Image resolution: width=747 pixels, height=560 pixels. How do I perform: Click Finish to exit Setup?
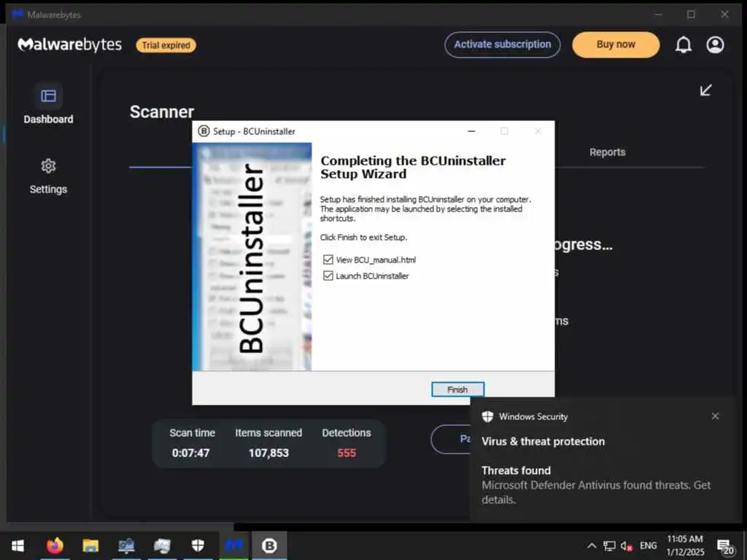[x=457, y=389]
